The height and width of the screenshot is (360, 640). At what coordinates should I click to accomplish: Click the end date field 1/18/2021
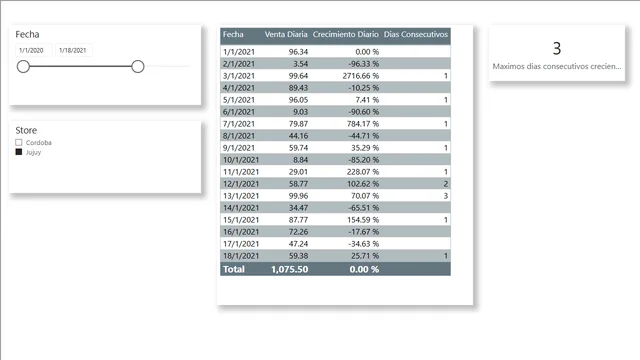point(73,50)
